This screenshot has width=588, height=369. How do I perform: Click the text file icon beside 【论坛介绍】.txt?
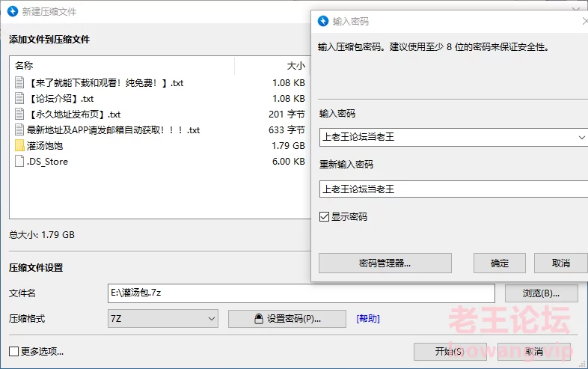pyautogui.click(x=19, y=98)
